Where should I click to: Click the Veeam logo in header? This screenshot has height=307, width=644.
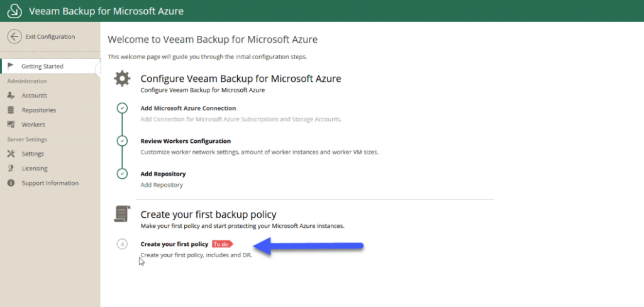(14, 11)
